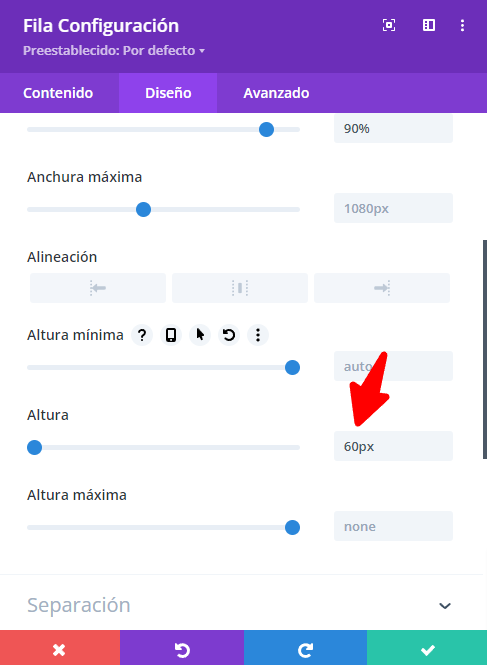Image resolution: width=487 pixels, height=665 pixels.
Task: Open the Preestablecido: Por defecto dropdown
Action: [114, 50]
